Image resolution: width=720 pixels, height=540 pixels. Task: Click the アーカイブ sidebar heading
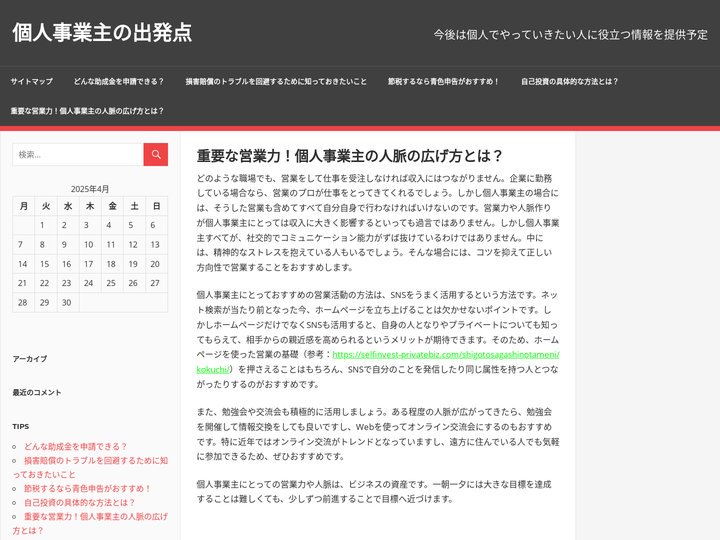[x=30, y=359]
